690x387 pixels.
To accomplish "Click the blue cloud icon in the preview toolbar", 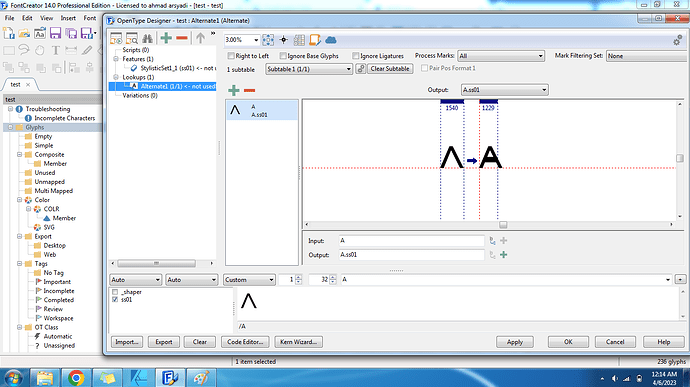I will coord(330,40).
